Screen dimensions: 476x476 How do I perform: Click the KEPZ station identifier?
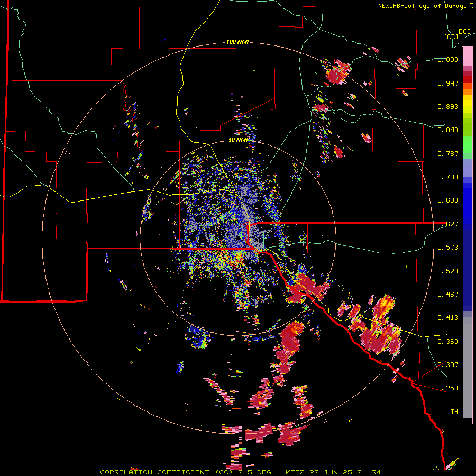point(296,472)
